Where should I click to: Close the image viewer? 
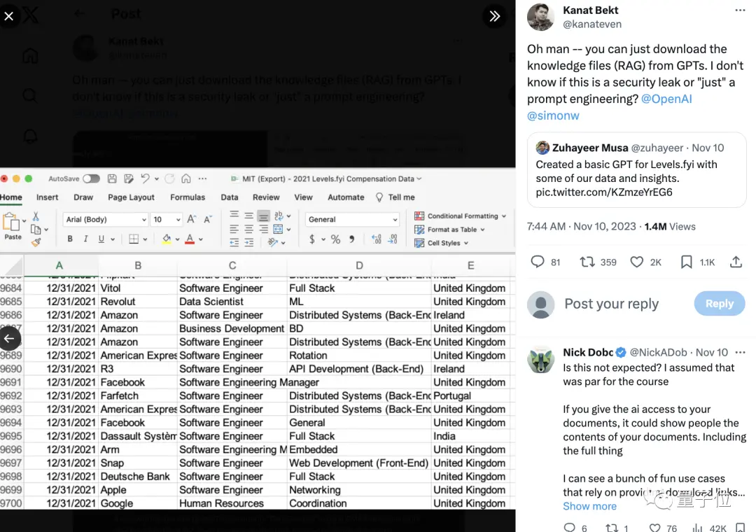[x=9, y=15]
